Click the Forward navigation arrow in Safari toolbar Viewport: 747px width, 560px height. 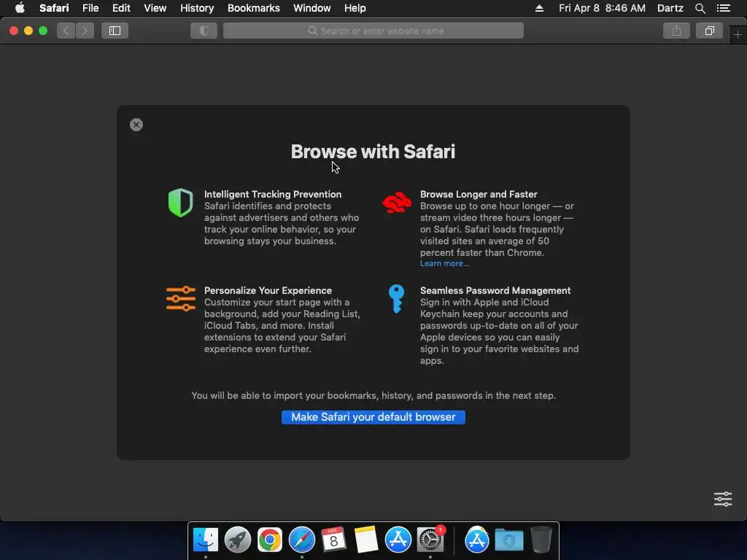85,31
